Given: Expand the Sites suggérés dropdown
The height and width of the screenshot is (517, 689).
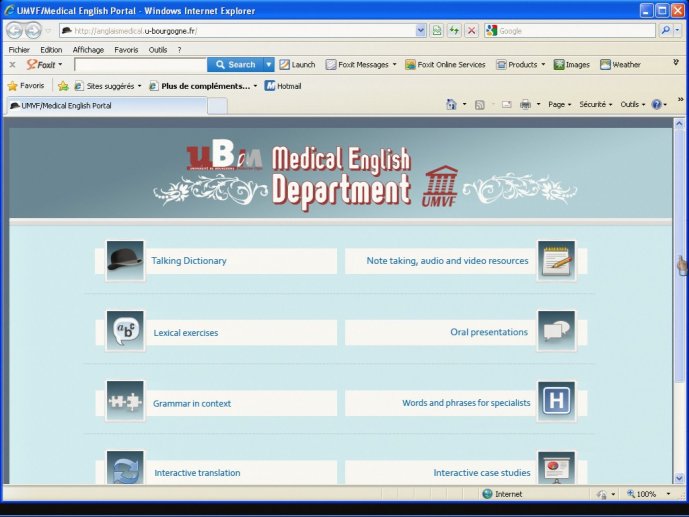Looking at the screenshot, I should [x=139, y=86].
